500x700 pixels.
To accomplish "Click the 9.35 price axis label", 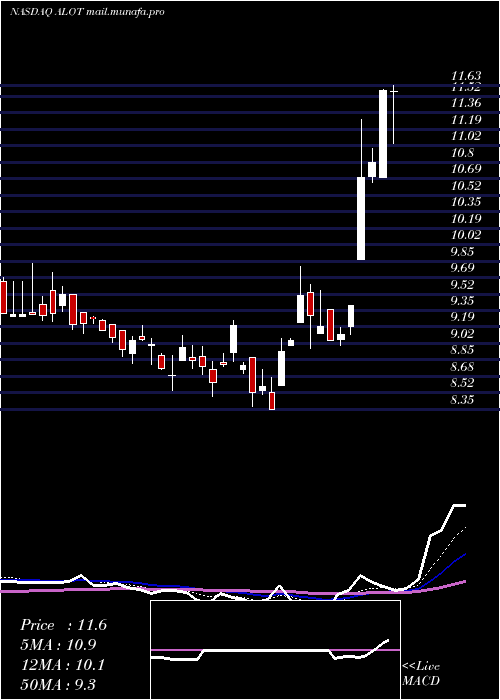I will coord(462,301).
